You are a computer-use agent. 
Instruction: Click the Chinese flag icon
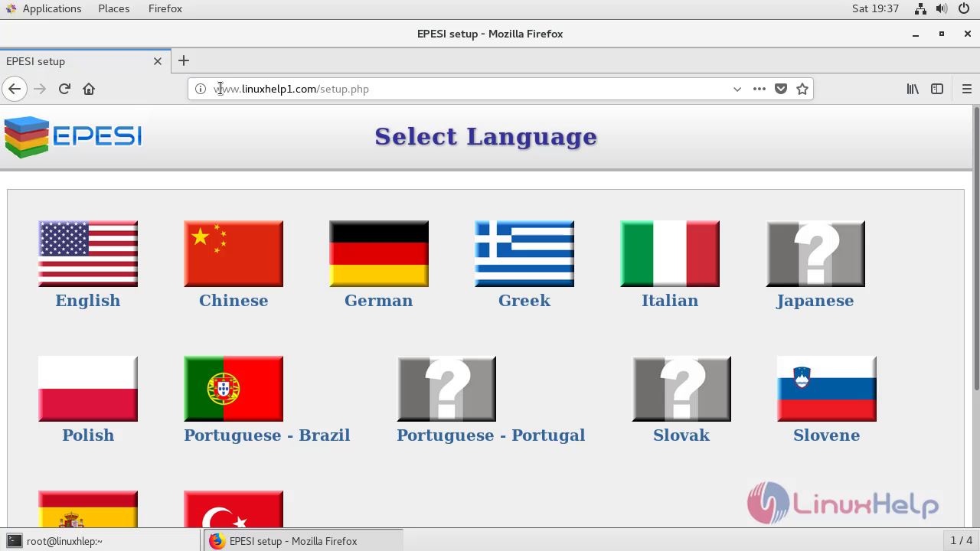[234, 254]
